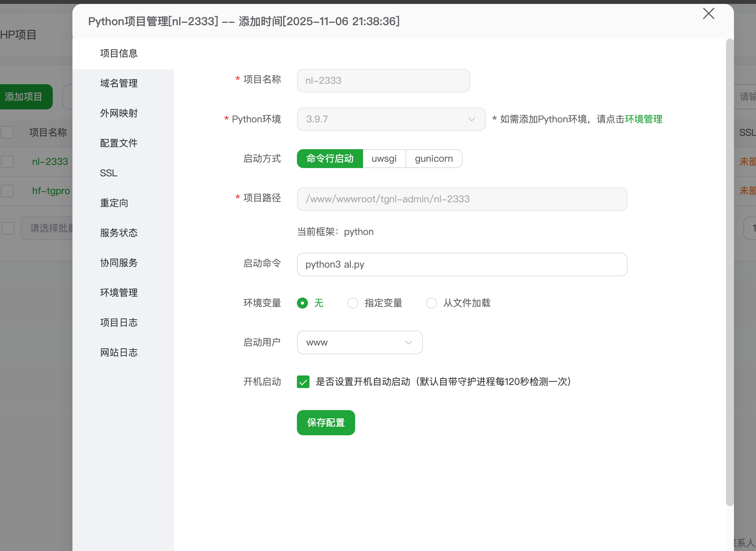
Task: Select uwsgi as the startup method
Action: (x=384, y=159)
